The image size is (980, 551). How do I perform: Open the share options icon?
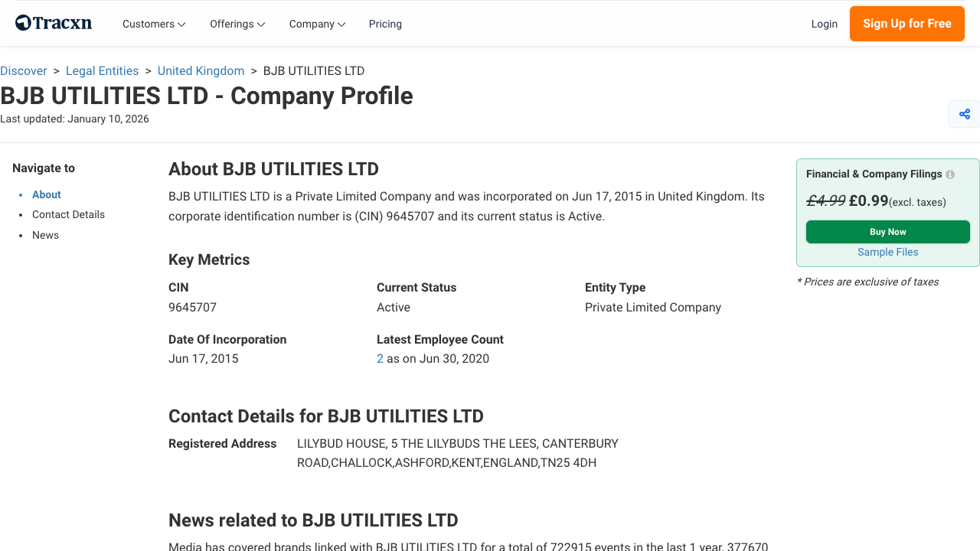[964, 113]
